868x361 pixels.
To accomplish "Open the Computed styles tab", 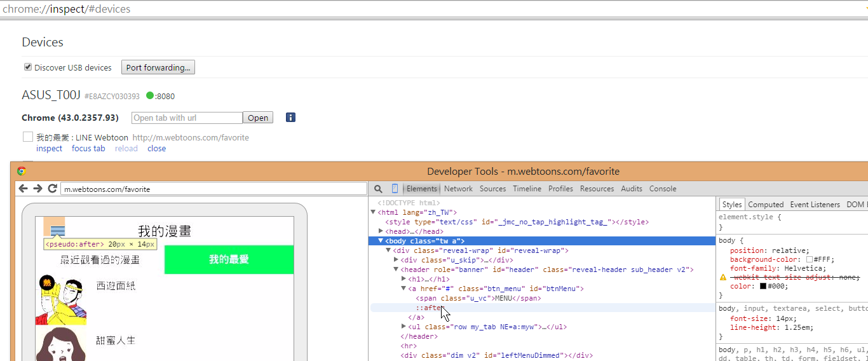I will (x=765, y=205).
